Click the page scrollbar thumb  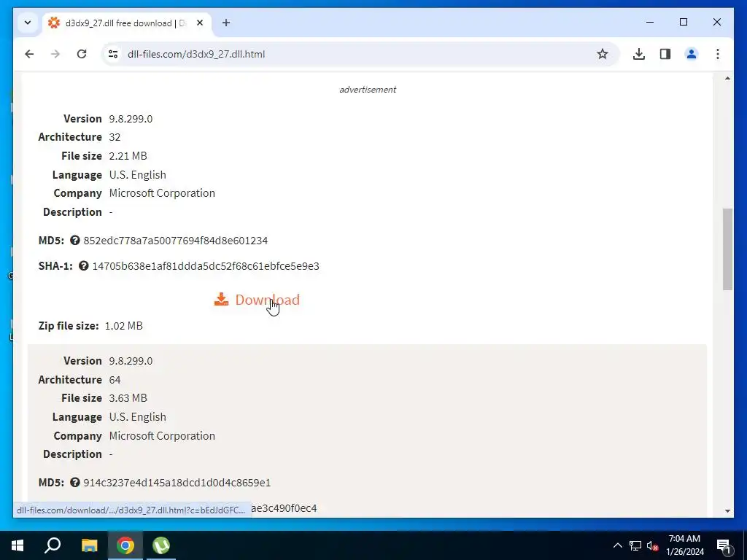pyautogui.click(x=727, y=249)
